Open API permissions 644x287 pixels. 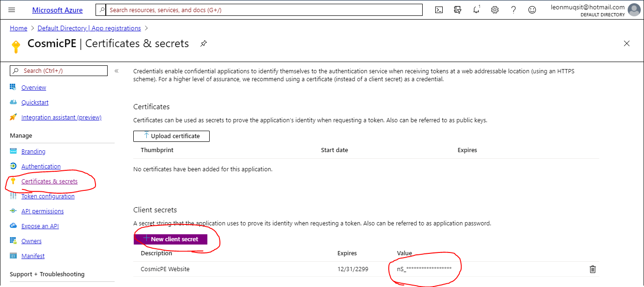42,211
